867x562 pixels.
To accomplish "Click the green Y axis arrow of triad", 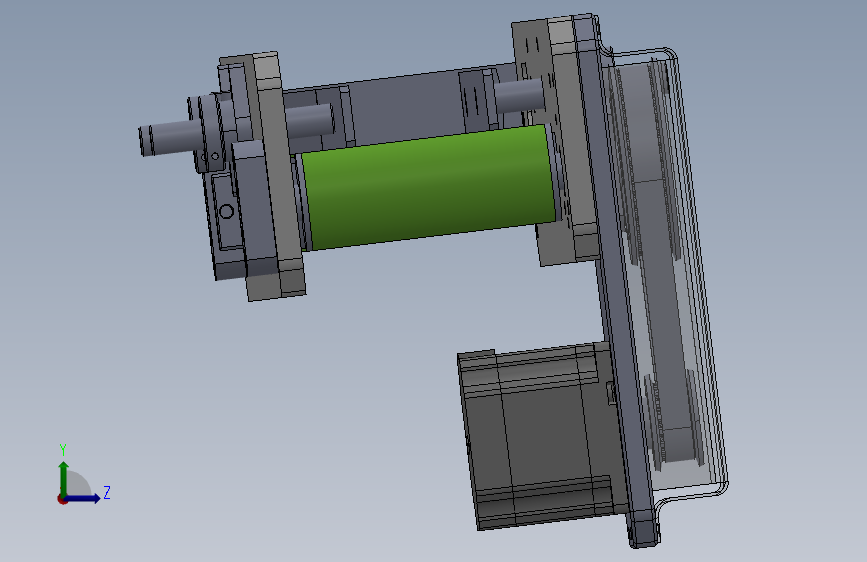I will pyautogui.click(x=64, y=478).
